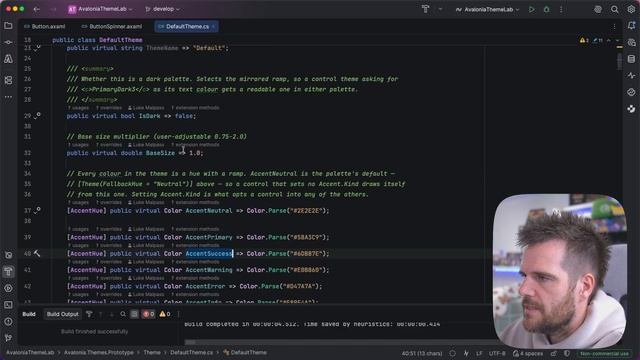Click the IsDark property name on line 29
Viewport: 640px width, 360px height.
(x=149, y=116)
